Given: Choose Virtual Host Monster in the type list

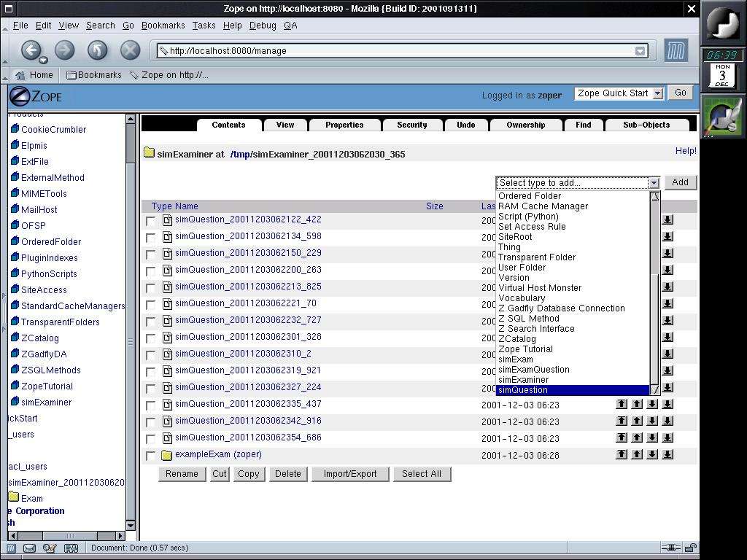Looking at the screenshot, I should pyautogui.click(x=572, y=288).
